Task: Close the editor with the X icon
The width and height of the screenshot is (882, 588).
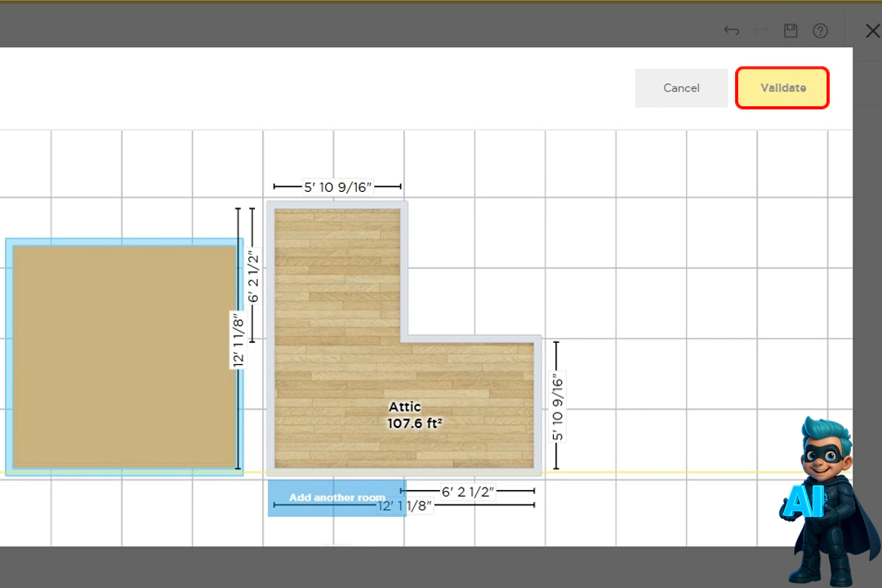Action: click(871, 31)
